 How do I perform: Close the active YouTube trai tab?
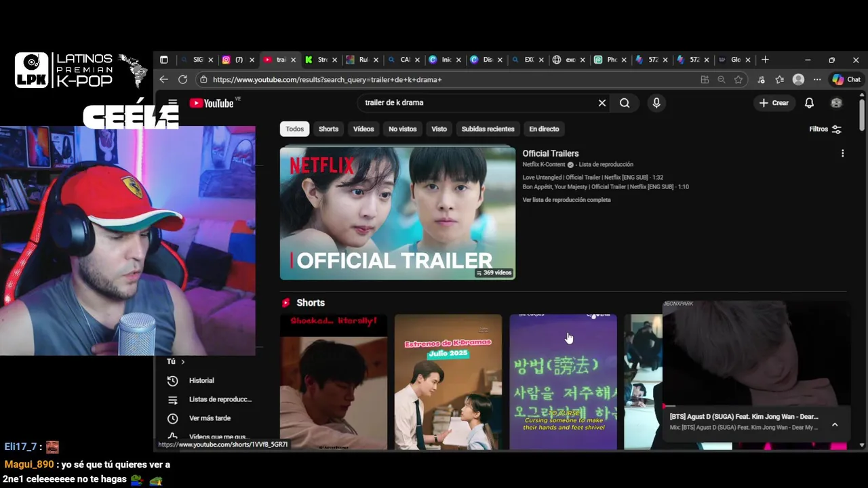(293, 60)
